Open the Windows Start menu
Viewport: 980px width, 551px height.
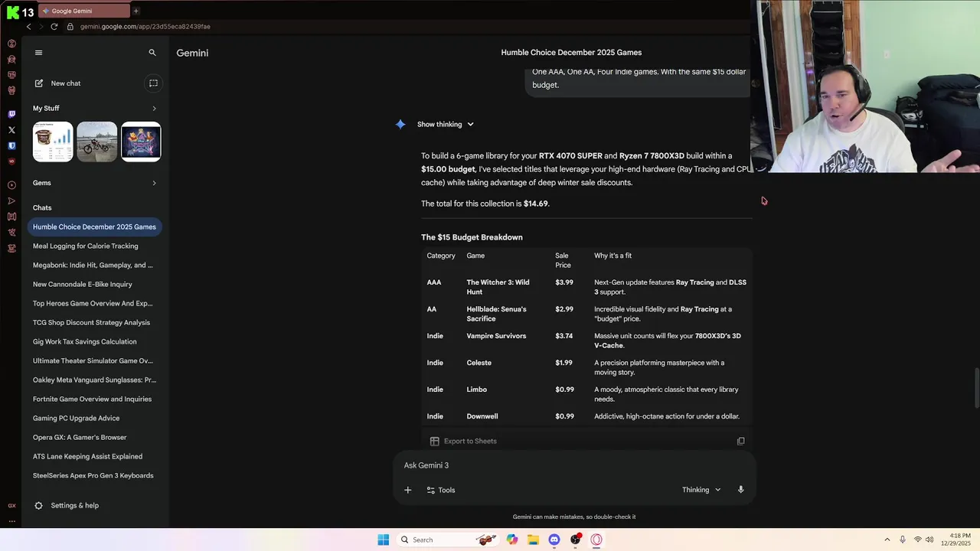[383, 540]
